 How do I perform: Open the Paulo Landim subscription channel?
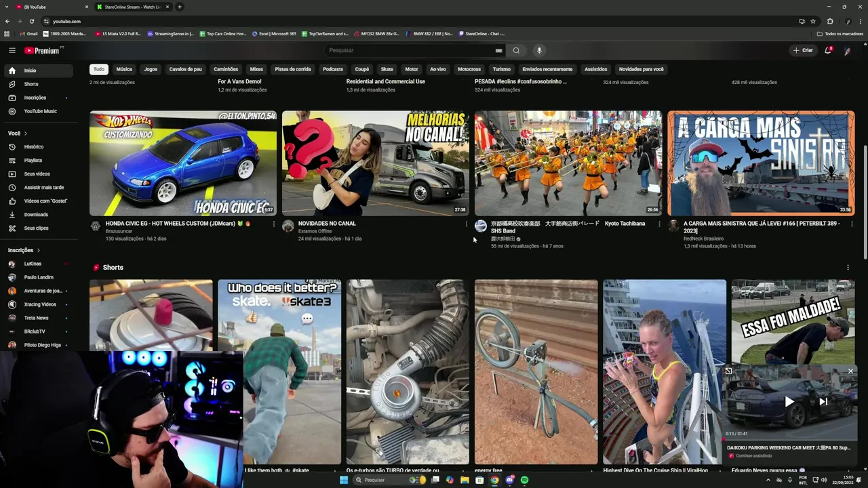click(x=38, y=277)
